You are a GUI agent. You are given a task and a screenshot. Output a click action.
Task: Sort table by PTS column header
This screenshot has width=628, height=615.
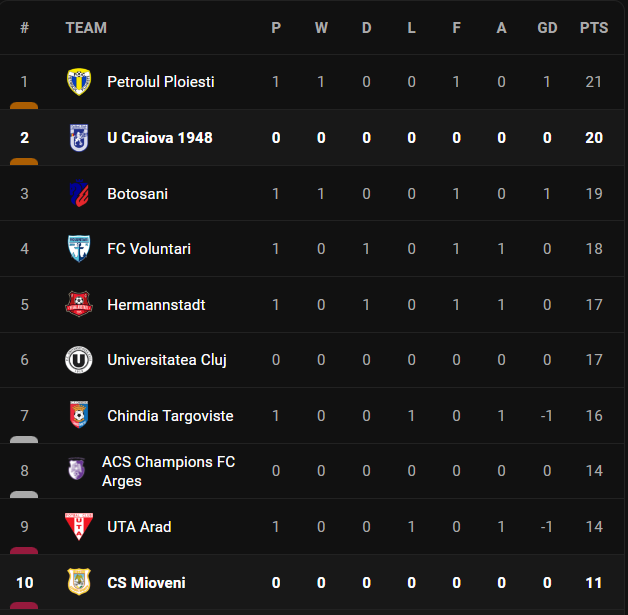click(594, 28)
